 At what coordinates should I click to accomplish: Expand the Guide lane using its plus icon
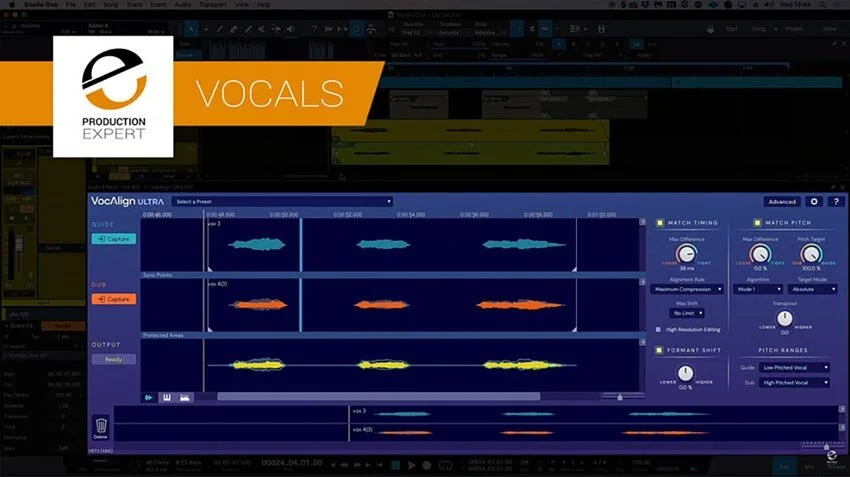643,222
